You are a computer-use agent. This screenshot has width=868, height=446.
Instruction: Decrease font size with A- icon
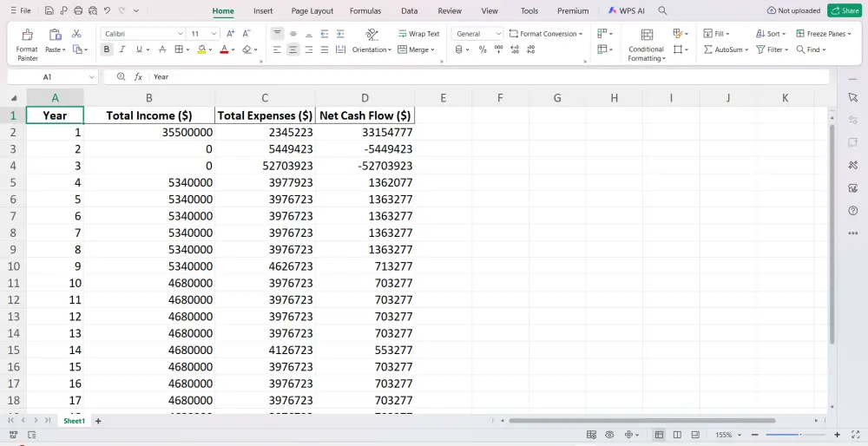(x=247, y=34)
